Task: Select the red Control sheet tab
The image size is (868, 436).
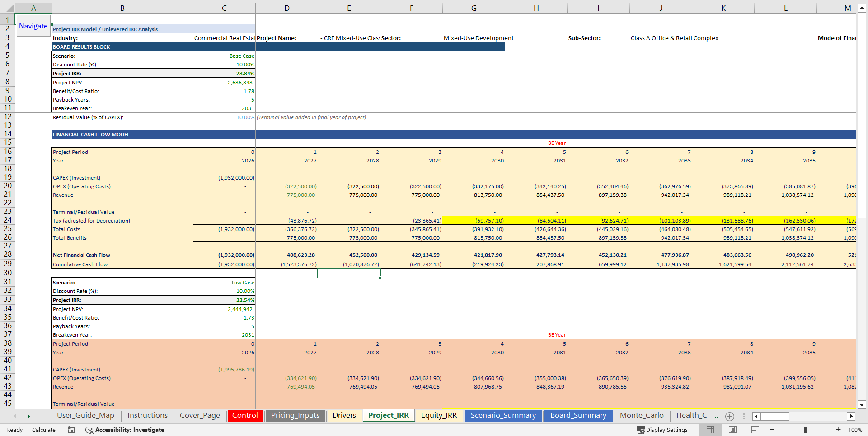Action: pyautogui.click(x=245, y=416)
